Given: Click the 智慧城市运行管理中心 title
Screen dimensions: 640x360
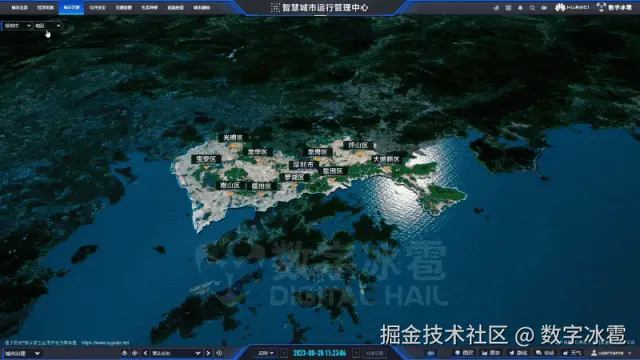Looking at the screenshot, I should [325, 8].
